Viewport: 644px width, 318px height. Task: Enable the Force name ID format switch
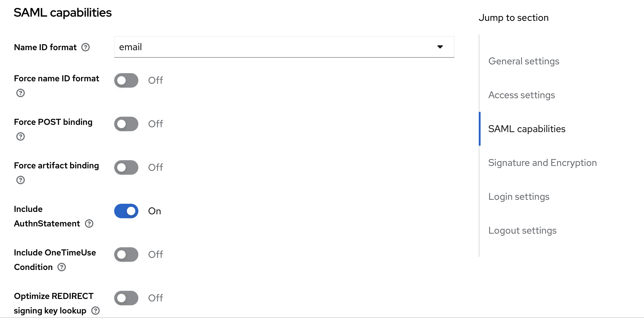click(126, 80)
